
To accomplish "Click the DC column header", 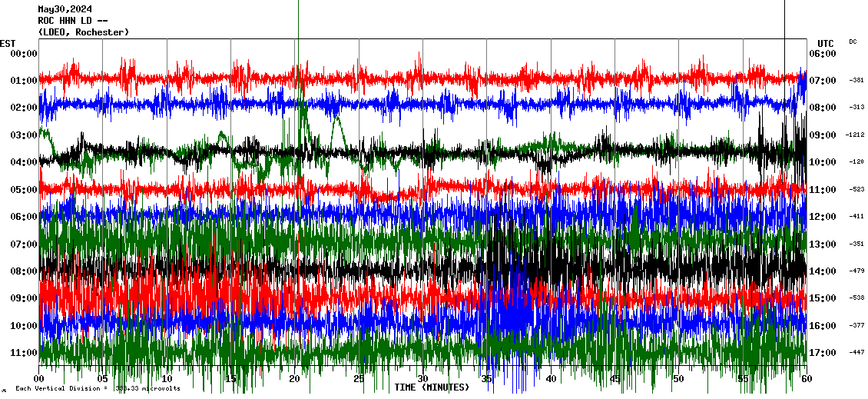I will coord(853,42).
